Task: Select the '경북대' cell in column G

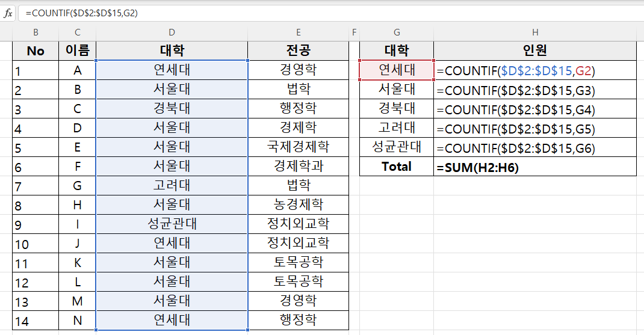Action: (x=397, y=109)
